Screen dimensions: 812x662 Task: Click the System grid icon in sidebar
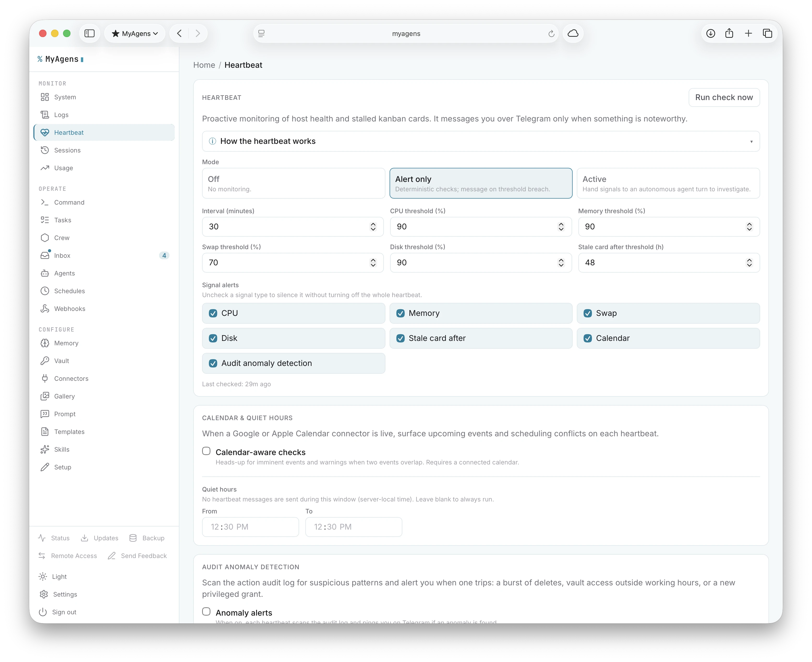click(x=45, y=97)
